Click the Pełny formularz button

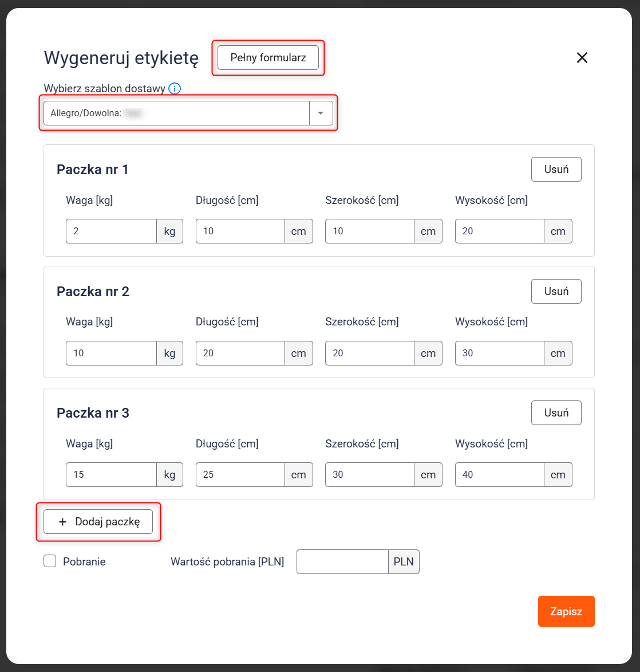click(268, 58)
